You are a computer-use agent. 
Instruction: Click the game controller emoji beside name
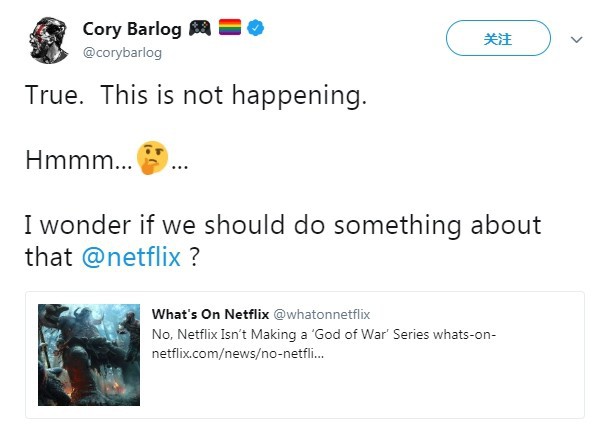(x=200, y=28)
